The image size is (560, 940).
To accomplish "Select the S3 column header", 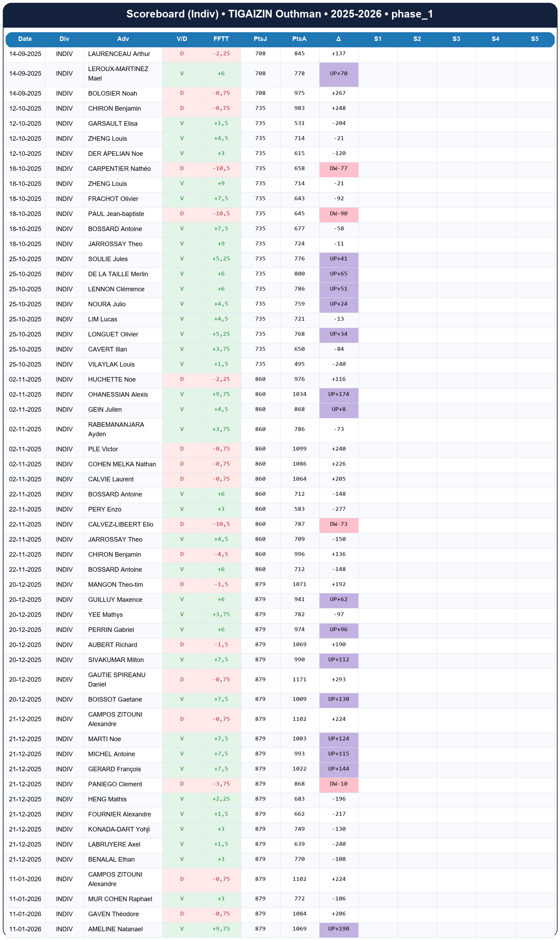I will click(456, 39).
